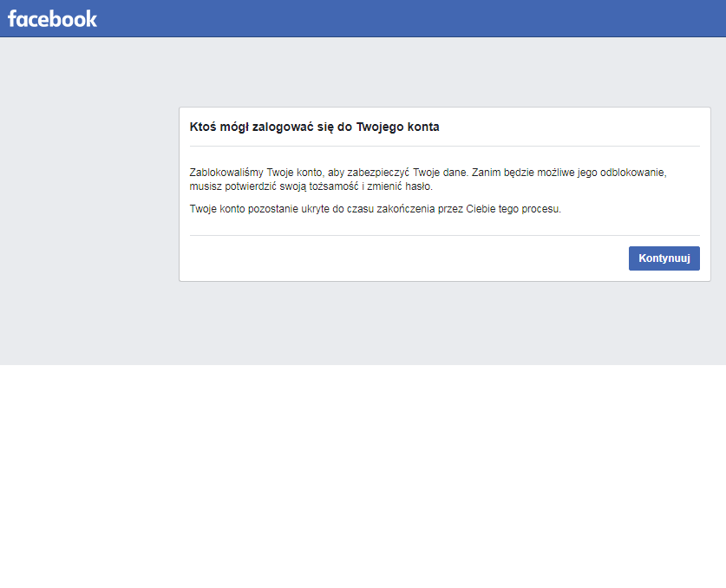Click the white blank area below gray section
726x588 pixels.
click(363, 477)
